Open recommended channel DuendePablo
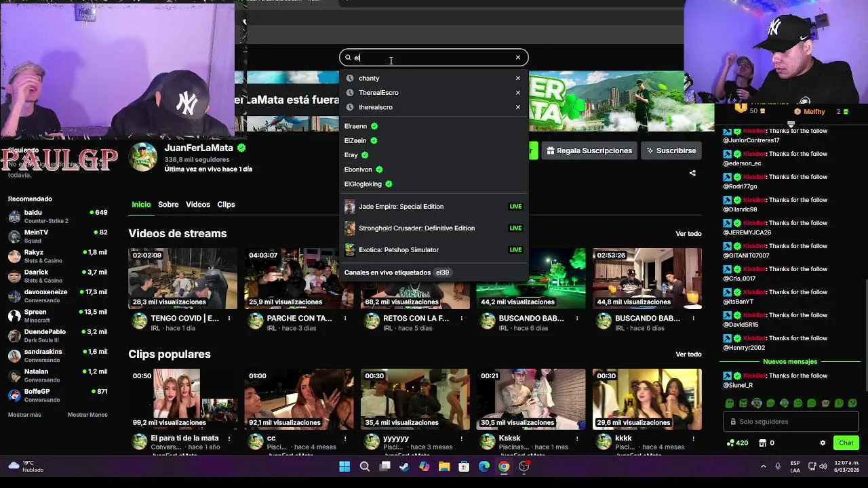Image resolution: width=868 pixels, height=488 pixels. point(58,335)
